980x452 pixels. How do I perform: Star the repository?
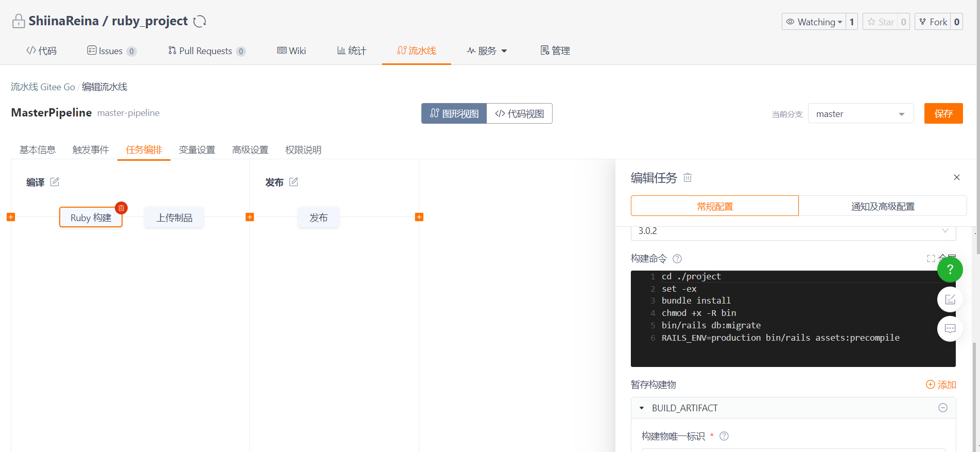pos(880,22)
